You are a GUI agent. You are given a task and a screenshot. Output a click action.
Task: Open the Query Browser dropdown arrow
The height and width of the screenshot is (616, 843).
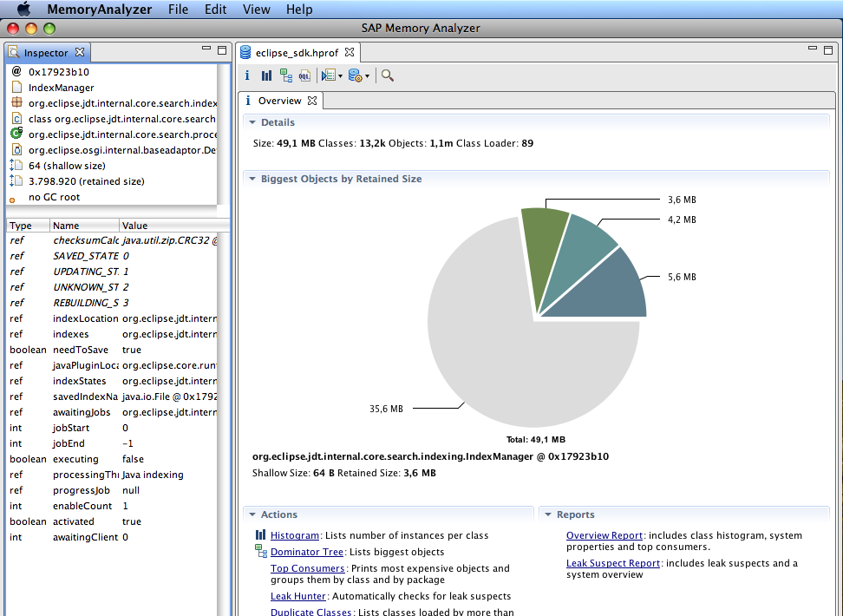tap(340, 76)
